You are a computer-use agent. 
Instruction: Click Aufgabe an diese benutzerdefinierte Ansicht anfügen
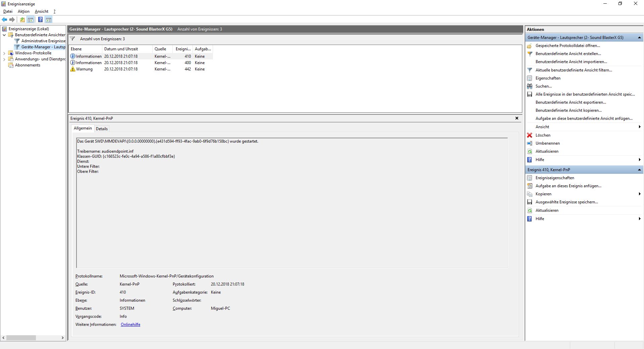(584, 118)
